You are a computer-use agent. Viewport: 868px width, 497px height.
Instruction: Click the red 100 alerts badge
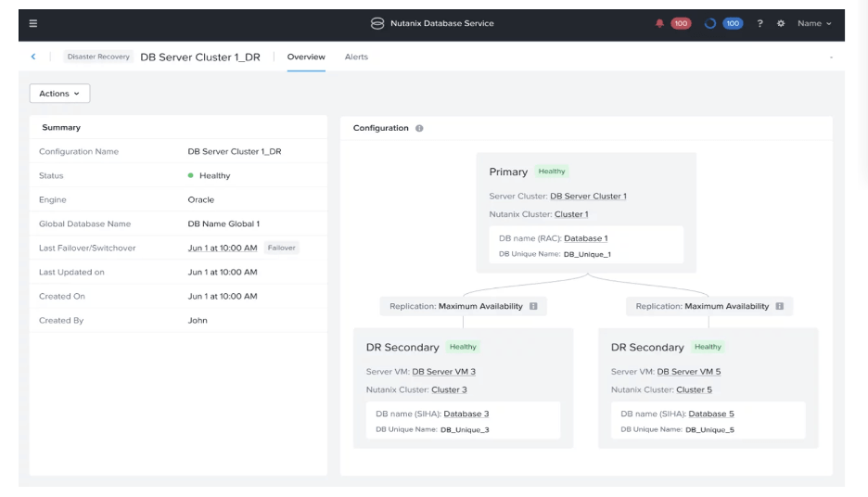(x=681, y=23)
